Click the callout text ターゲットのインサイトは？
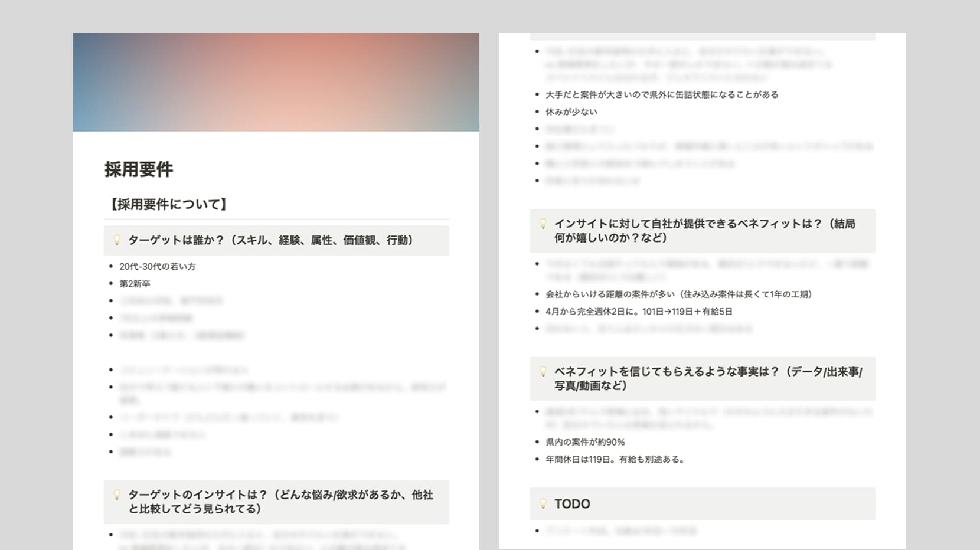This screenshot has width=980, height=550. point(281,502)
